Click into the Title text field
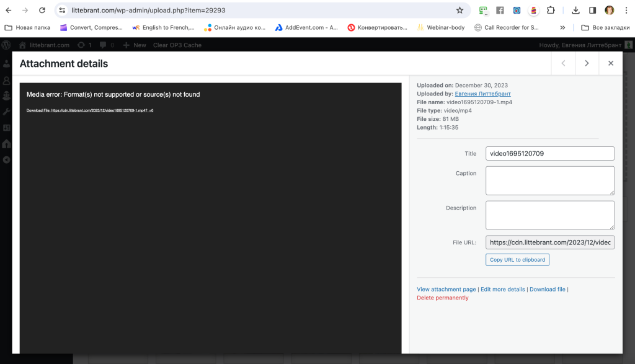This screenshot has height=364, width=635. point(549,154)
